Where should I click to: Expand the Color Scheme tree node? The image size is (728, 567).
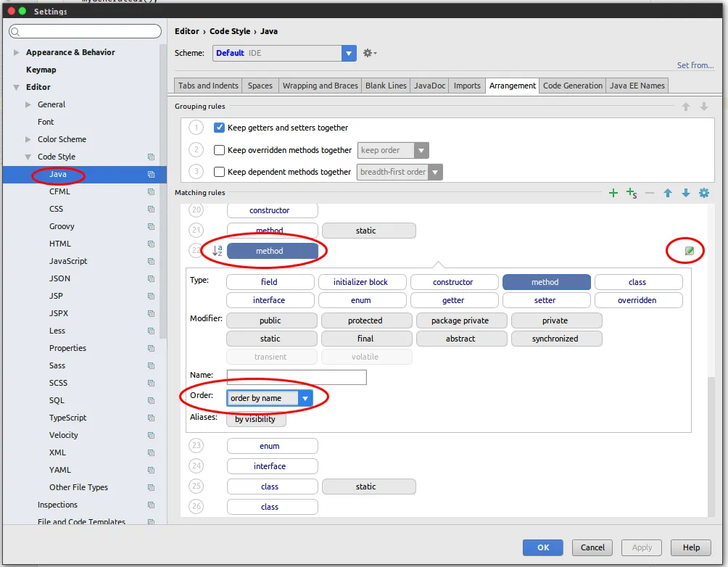28,139
